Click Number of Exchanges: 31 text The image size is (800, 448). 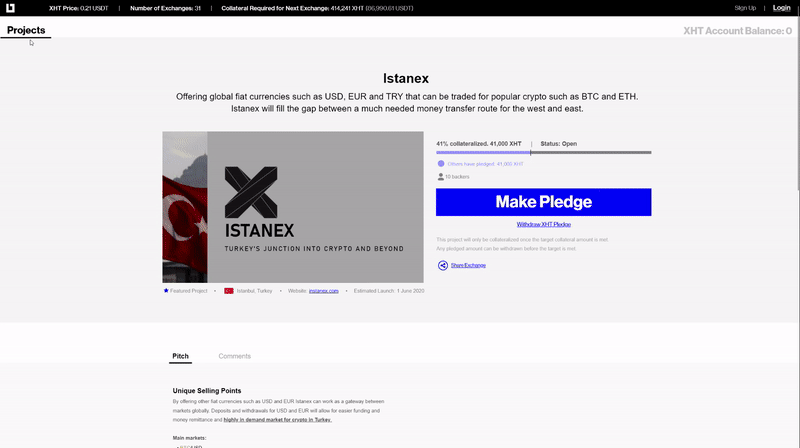165,8
